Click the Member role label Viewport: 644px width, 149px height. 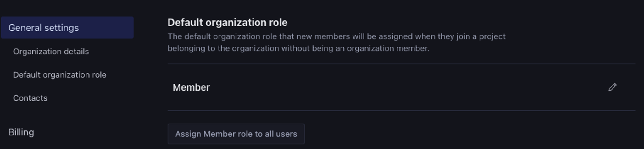[191, 87]
